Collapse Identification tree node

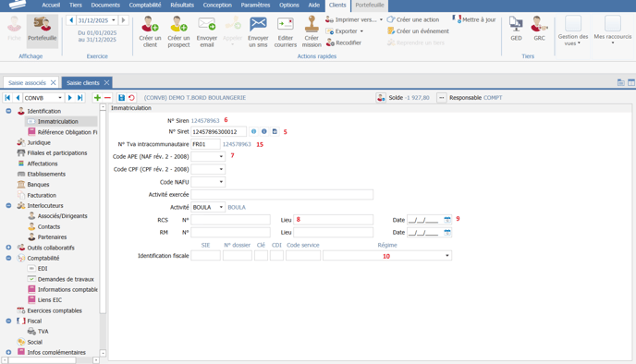pos(8,111)
